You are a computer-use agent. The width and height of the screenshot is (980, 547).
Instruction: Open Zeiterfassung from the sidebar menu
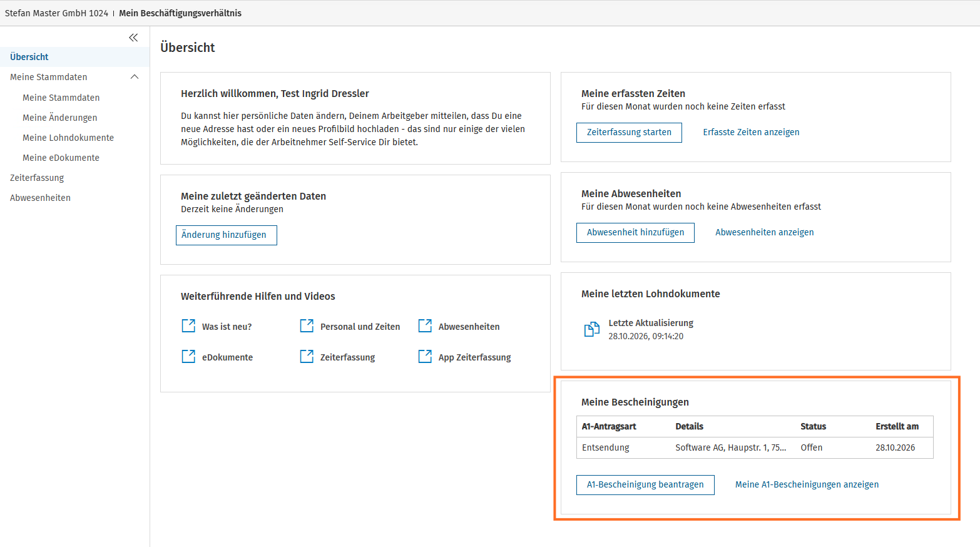pos(37,178)
